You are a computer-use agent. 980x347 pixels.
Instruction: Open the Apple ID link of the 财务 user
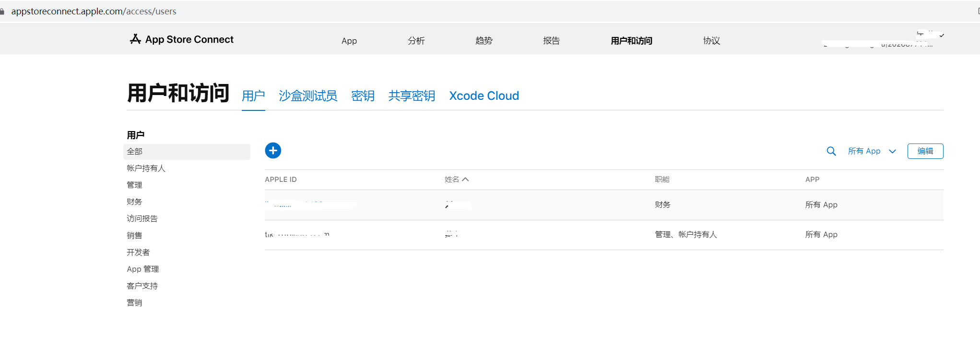click(x=311, y=205)
